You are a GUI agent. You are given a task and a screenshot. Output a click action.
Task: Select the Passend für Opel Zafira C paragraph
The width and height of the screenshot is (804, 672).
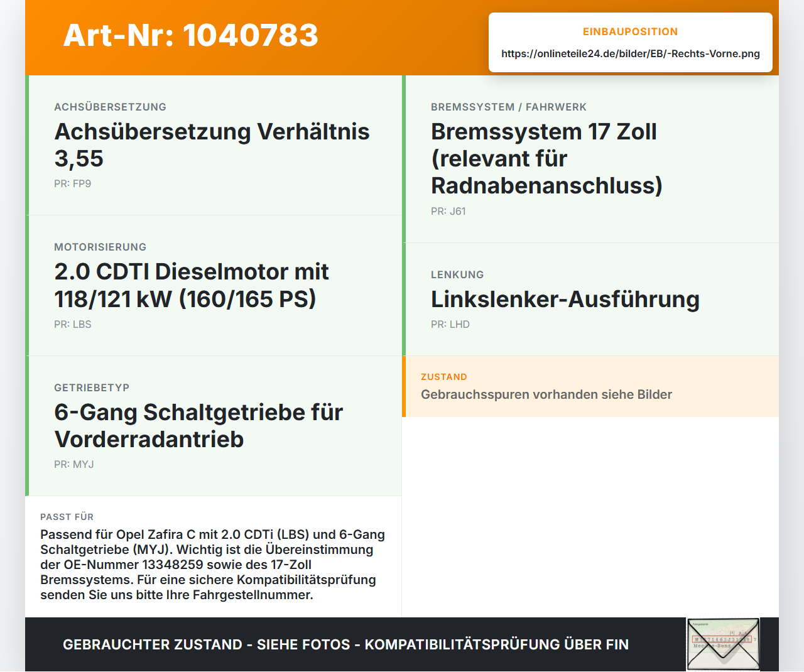coord(213,565)
